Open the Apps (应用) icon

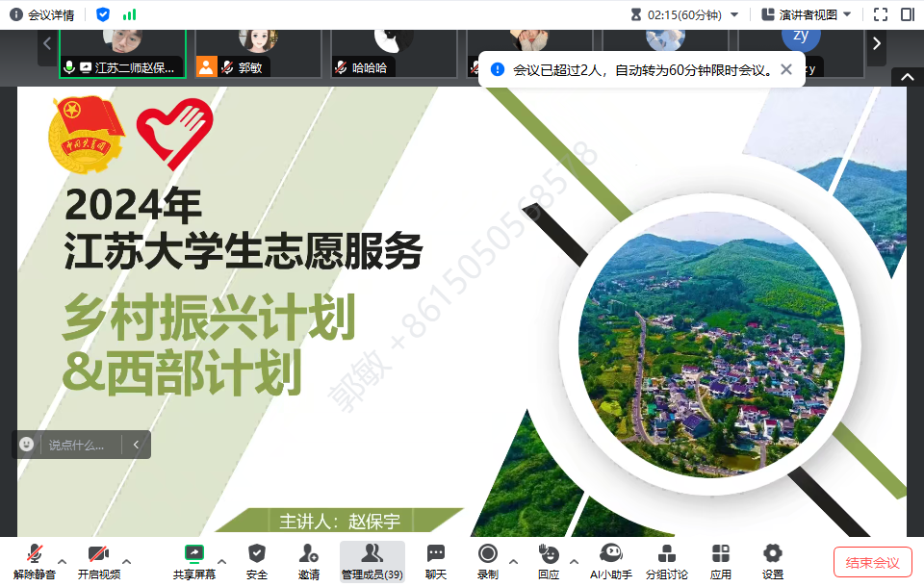(721, 560)
